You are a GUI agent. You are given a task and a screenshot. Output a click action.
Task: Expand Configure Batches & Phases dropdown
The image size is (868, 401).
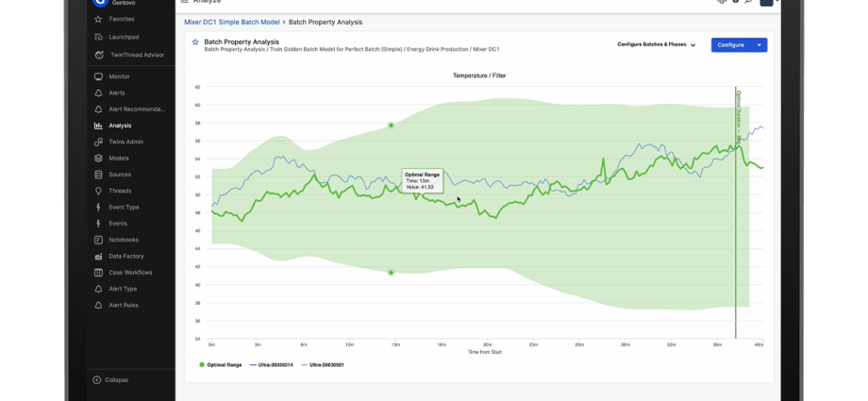[x=656, y=44]
